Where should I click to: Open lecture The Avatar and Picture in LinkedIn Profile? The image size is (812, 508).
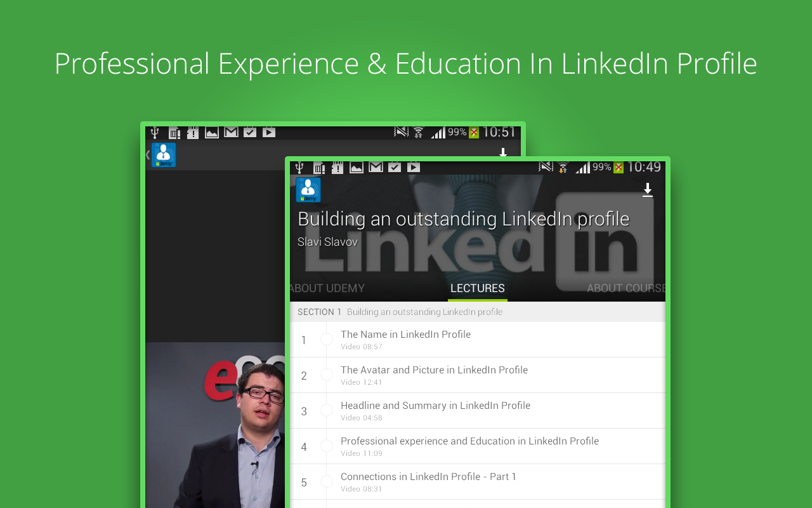point(478,375)
